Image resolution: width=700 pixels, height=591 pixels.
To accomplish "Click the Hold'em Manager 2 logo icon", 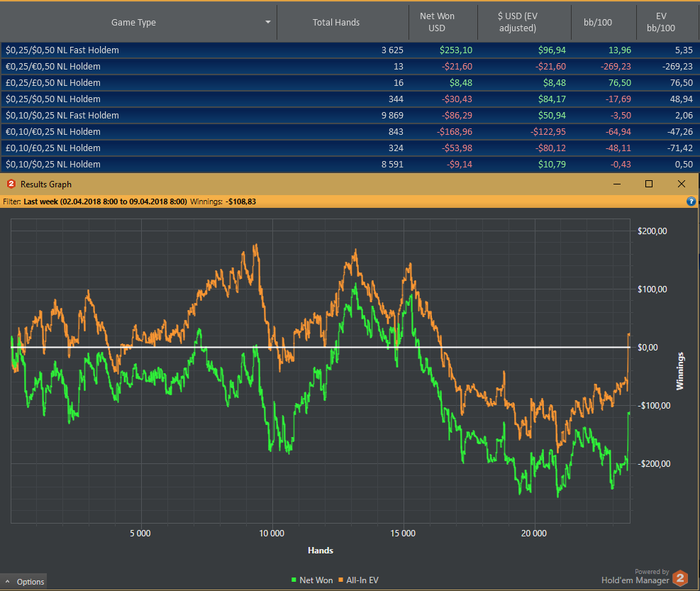I will click(680, 577).
